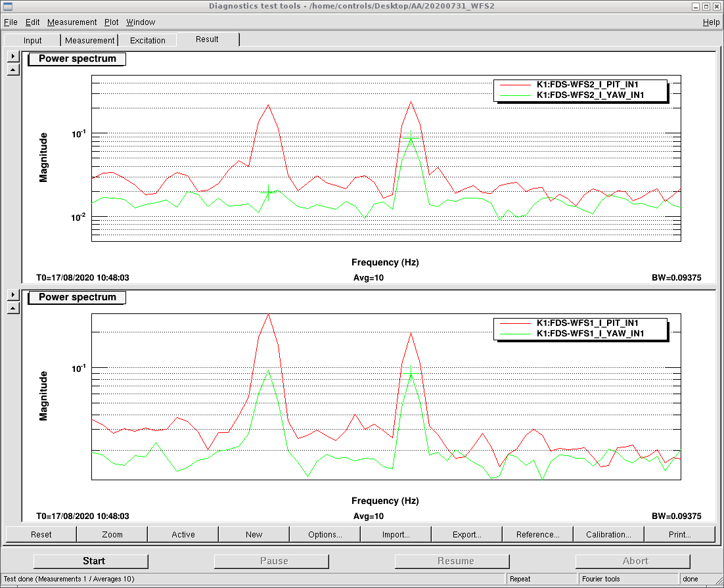Open plot Options dialog
The image size is (724, 588).
click(325, 534)
